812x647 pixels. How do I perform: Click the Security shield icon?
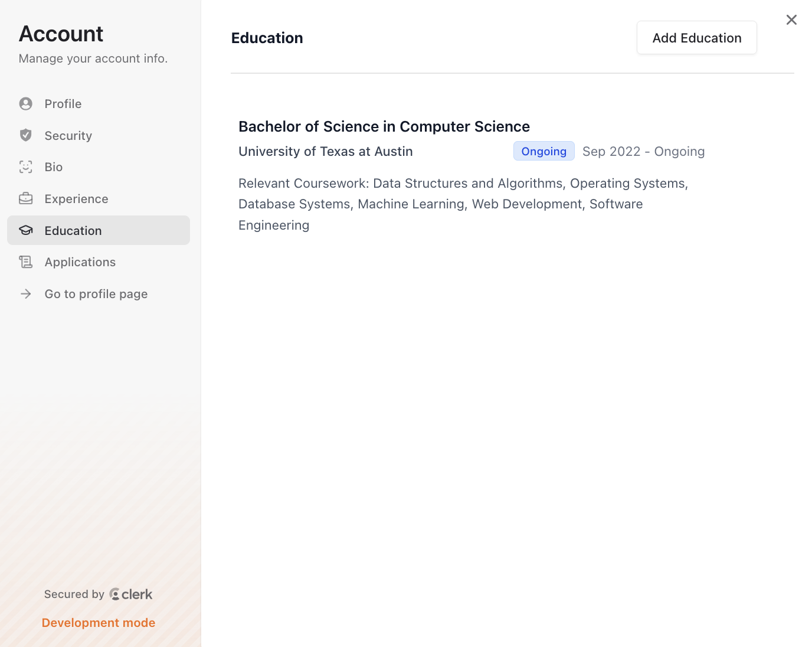(26, 135)
